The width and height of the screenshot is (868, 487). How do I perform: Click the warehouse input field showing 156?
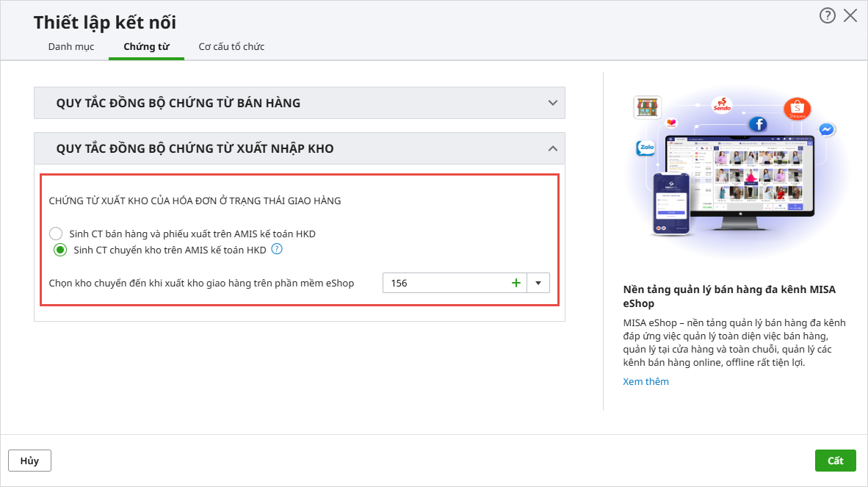pyautogui.click(x=444, y=283)
